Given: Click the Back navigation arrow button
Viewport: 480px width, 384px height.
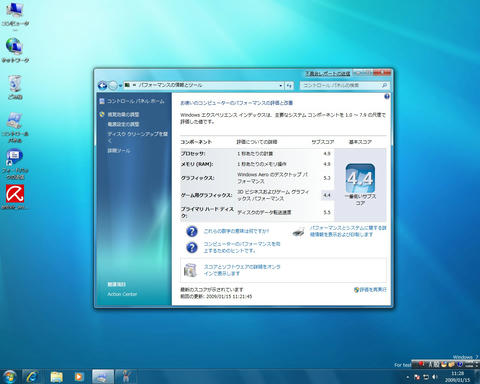Looking at the screenshot, I should coord(102,86).
